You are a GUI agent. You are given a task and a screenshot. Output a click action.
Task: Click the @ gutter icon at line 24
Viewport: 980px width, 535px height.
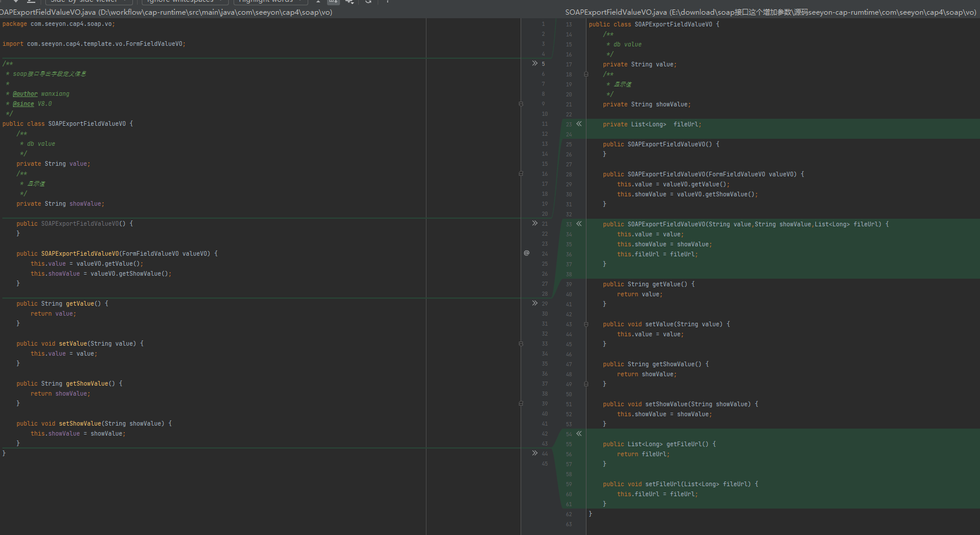[x=526, y=253]
